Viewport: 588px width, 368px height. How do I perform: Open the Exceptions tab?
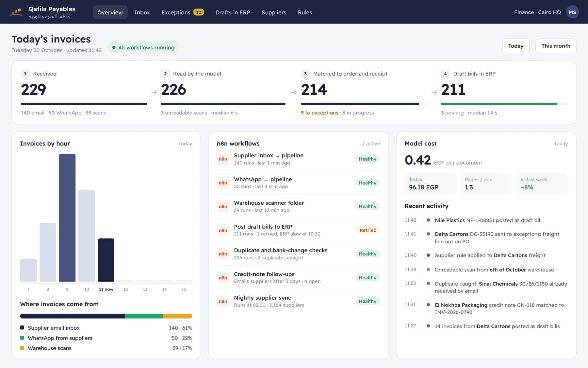pyautogui.click(x=183, y=12)
